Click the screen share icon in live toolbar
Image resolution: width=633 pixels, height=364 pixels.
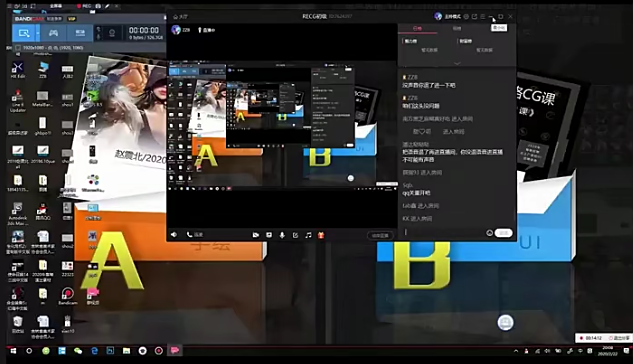pos(269,235)
